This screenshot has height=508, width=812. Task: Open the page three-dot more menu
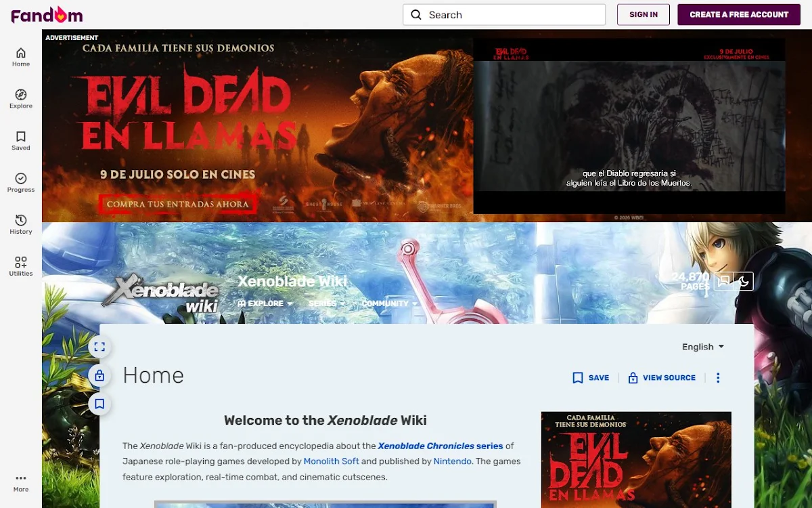click(718, 378)
